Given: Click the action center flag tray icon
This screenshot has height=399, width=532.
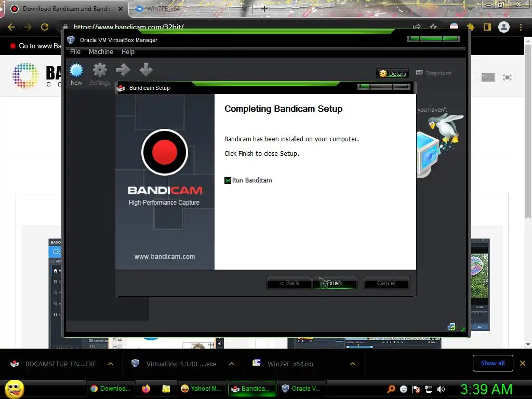Looking at the screenshot, I should [416, 389].
